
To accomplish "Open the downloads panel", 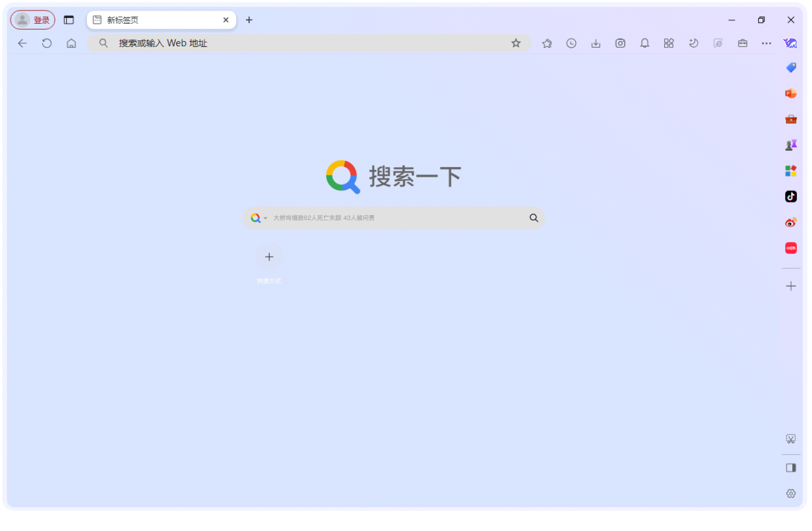I will click(596, 43).
